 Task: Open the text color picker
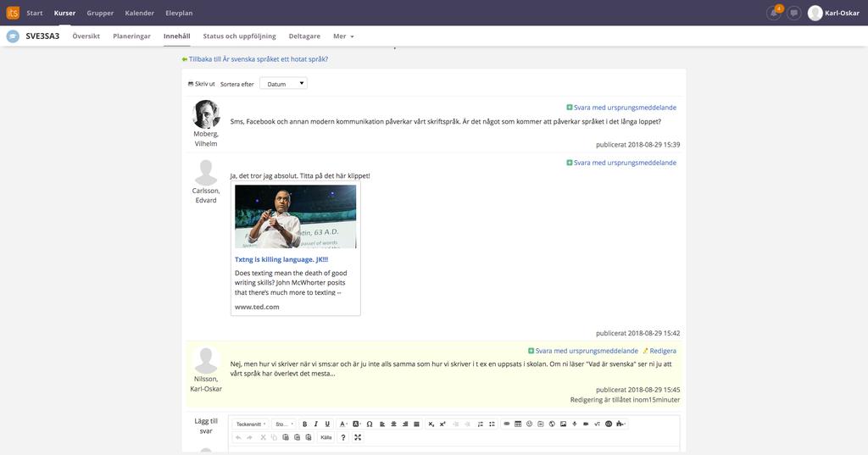click(343, 424)
